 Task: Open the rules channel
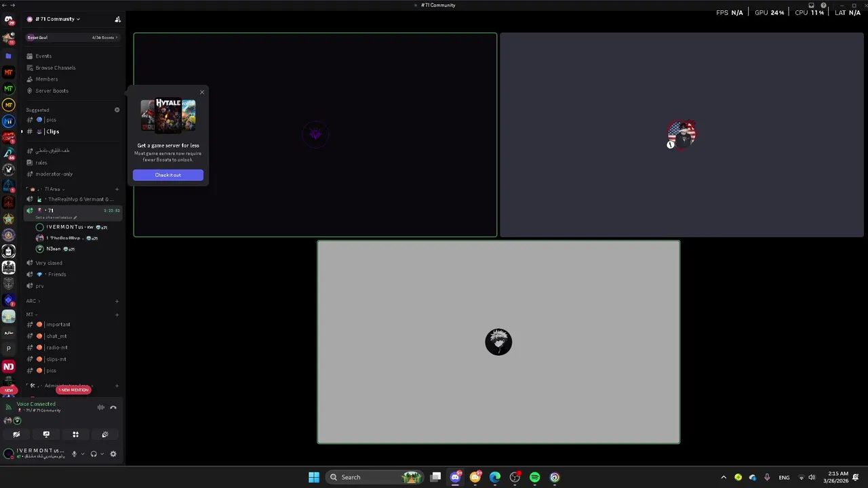click(x=73, y=163)
